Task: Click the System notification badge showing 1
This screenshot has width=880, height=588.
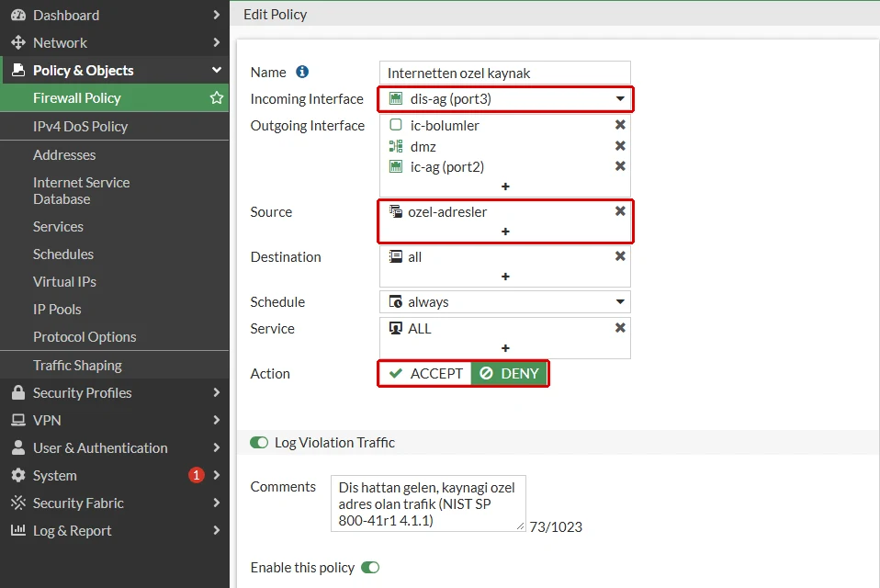Action: coord(196,475)
